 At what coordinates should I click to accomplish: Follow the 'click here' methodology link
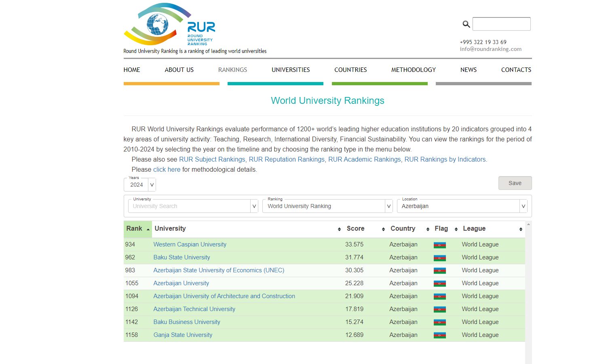[x=167, y=169]
